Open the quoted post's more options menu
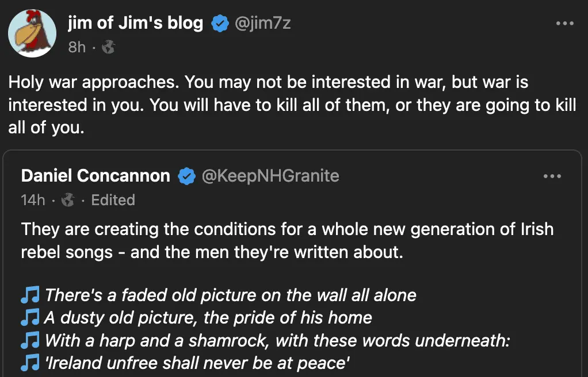 552,176
